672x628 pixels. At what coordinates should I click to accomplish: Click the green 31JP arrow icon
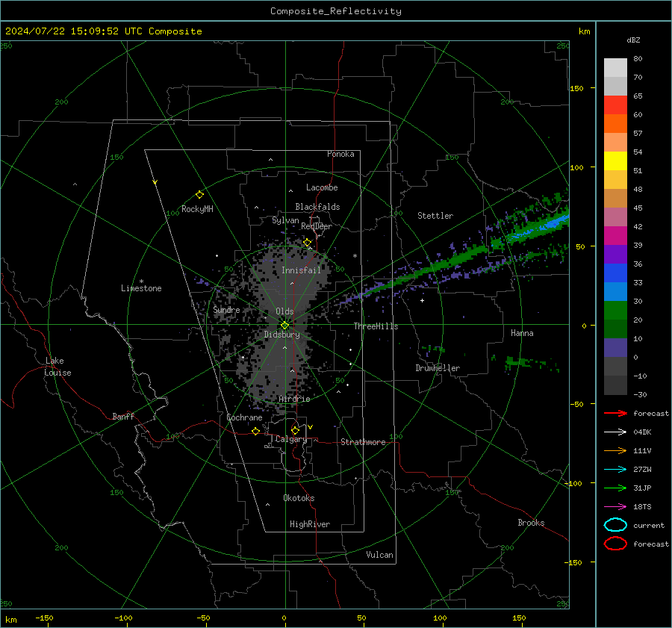click(615, 488)
